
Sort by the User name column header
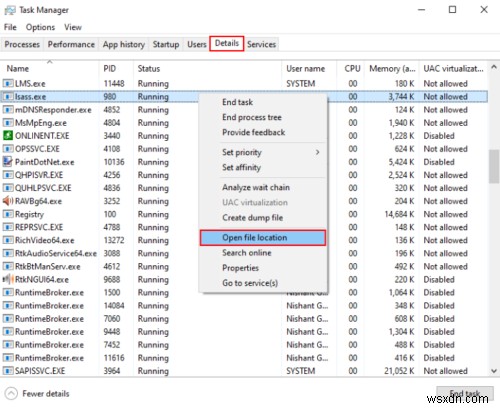[309, 69]
